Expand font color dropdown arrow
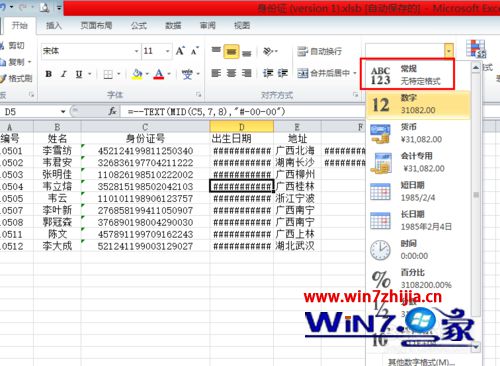Image resolution: width=500 pixels, height=366 pixels. (x=169, y=74)
